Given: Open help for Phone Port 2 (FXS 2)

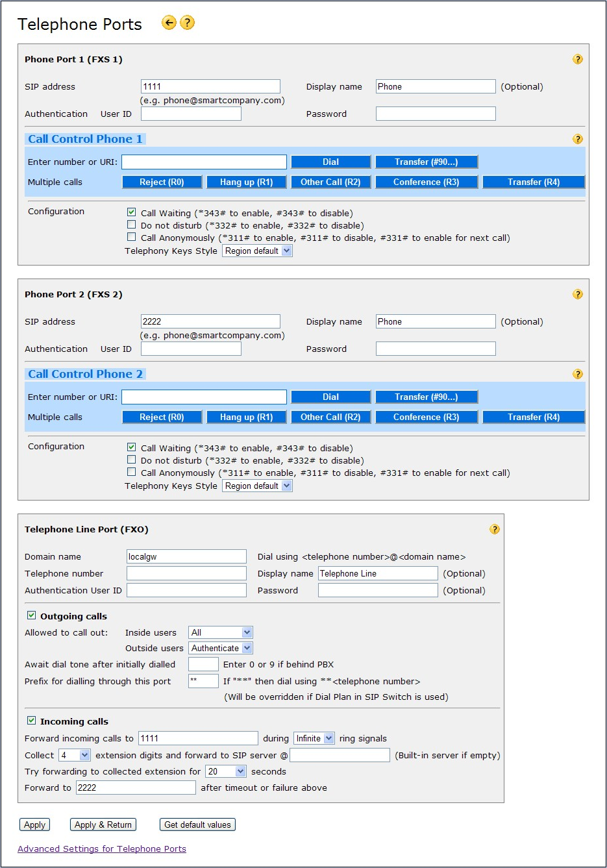Looking at the screenshot, I should (x=577, y=294).
